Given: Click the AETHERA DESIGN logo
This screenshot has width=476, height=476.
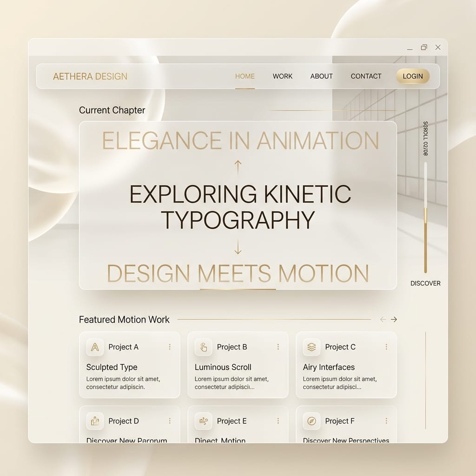Looking at the screenshot, I should 90,77.
